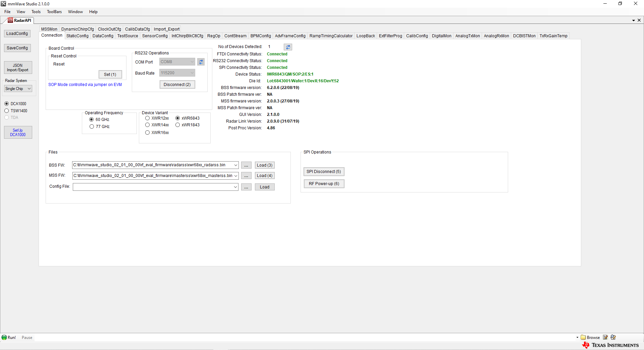Screen dimensions: 644x350
Task: Click the Pause script button
Action: pyautogui.click(x=27, y=338)
